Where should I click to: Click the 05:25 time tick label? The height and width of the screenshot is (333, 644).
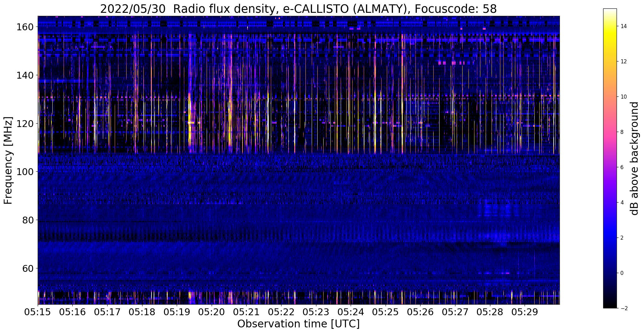click(x=386, y=312)
